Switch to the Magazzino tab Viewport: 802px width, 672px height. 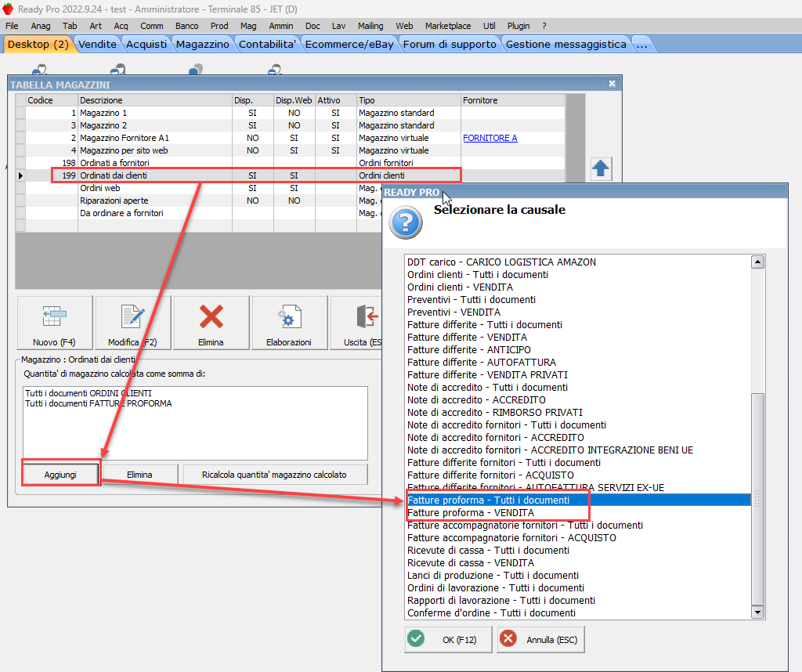tap(203, 45)
